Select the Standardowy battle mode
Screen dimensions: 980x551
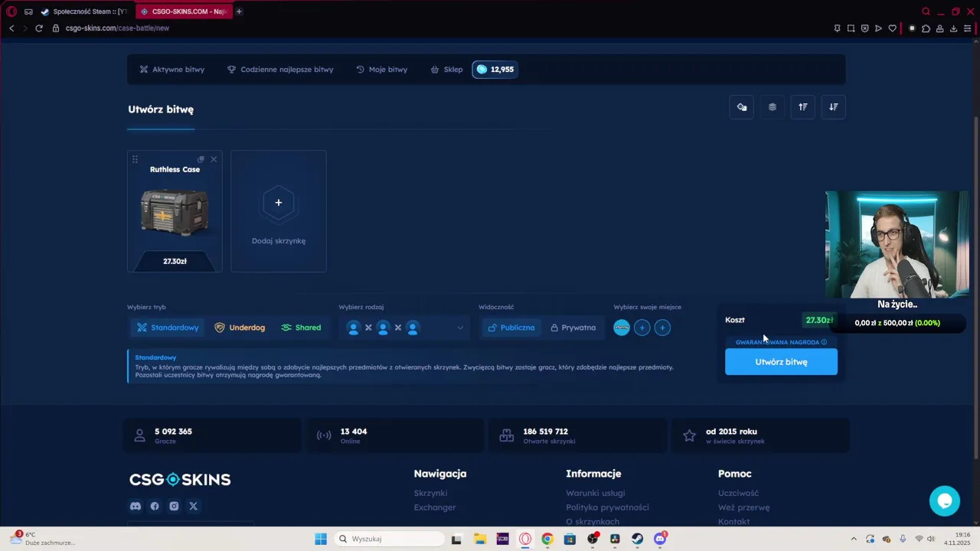coord(167,328)
